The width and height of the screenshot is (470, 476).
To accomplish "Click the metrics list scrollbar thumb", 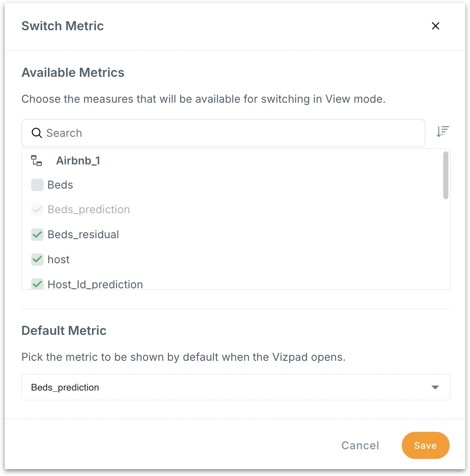I will tap(446, 175).
